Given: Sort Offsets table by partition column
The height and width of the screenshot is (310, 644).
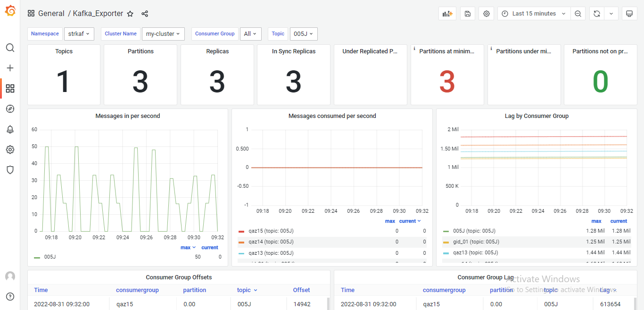Looking at the screenshot, I should (x=195, y=290).
